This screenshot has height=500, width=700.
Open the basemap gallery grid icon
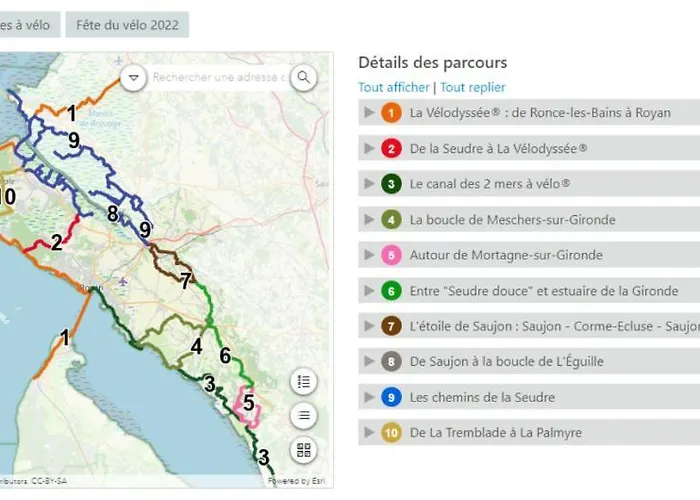coord(305,449)
